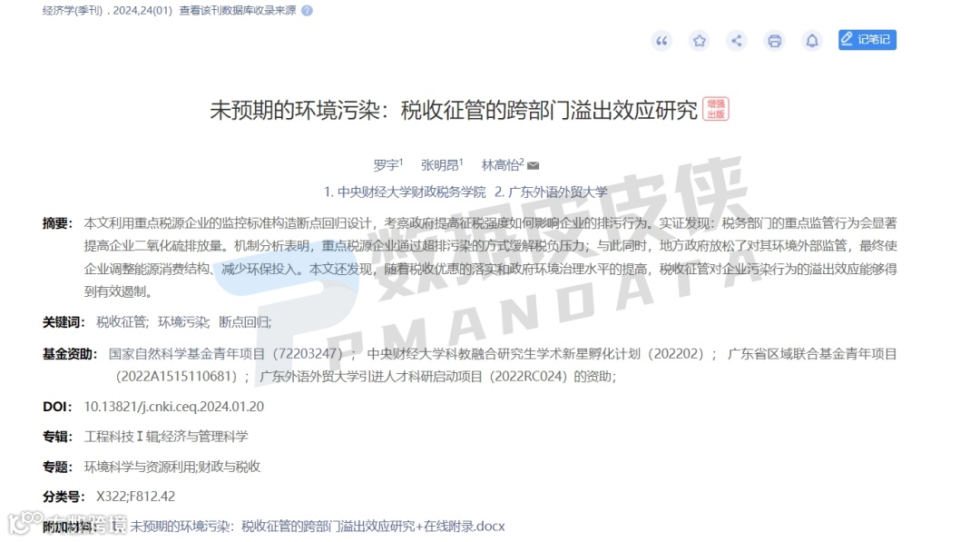Open 中央财经大学财政税务学院 affiliation link

click(405, 192)
